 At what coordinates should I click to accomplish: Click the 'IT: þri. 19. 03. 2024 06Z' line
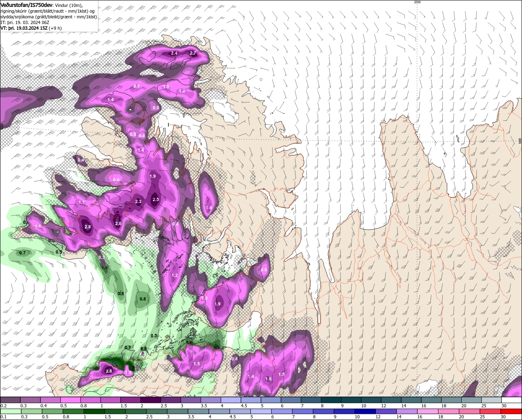[25, 22]
